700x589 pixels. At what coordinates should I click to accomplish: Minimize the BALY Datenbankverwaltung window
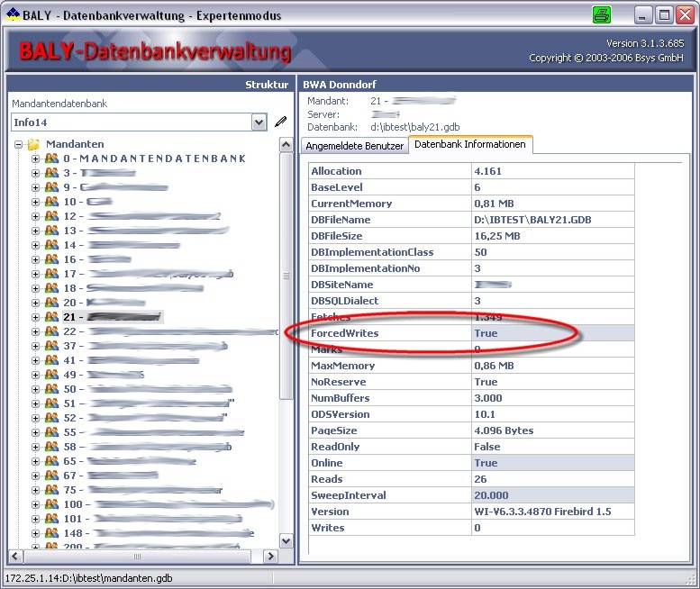642,15
